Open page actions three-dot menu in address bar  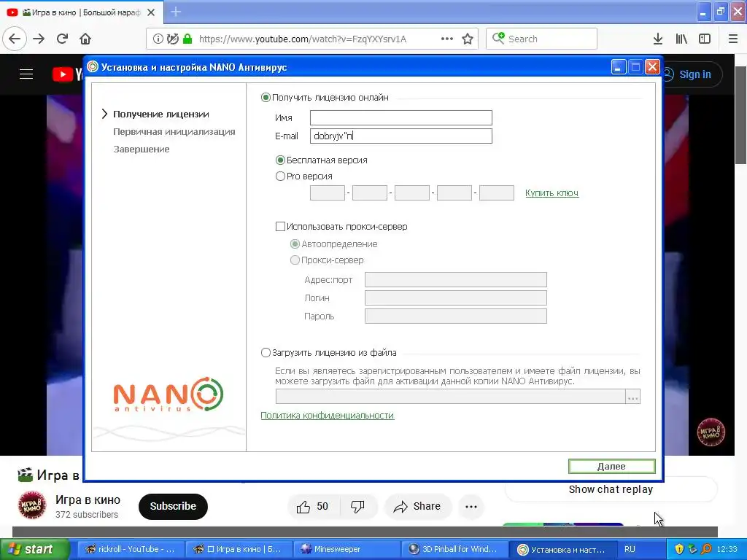tap(447, 39)
